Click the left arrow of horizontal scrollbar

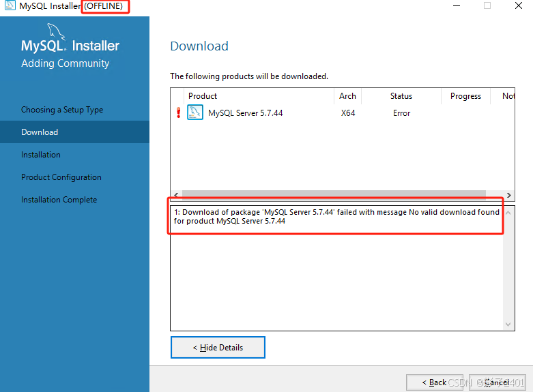176,195
